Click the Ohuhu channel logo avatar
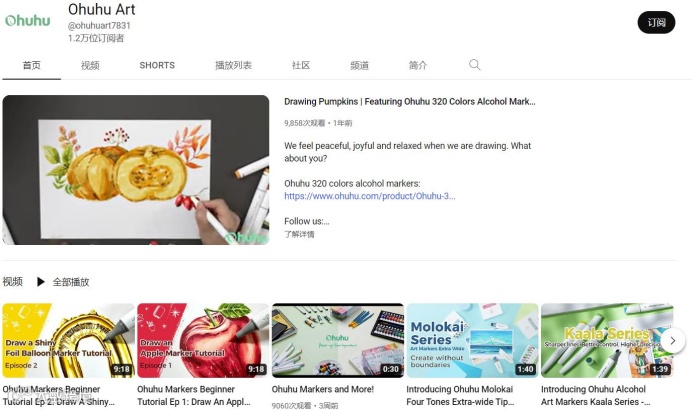Image resolution: width=692 pixels, height=410 pixels. click(x=27, y=21)
